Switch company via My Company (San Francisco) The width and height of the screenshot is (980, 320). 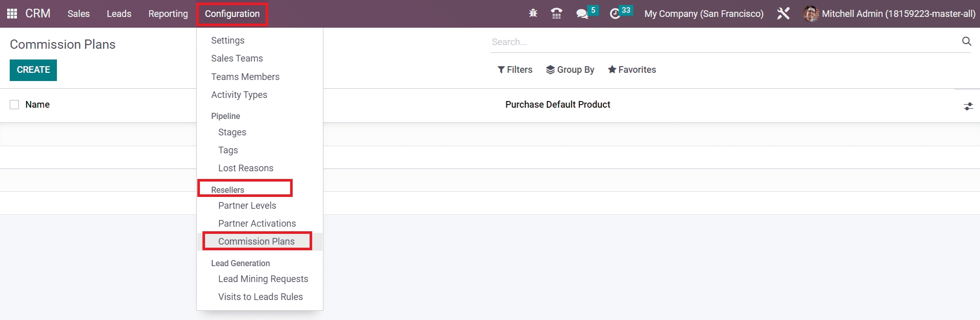[x=704, y=14]
